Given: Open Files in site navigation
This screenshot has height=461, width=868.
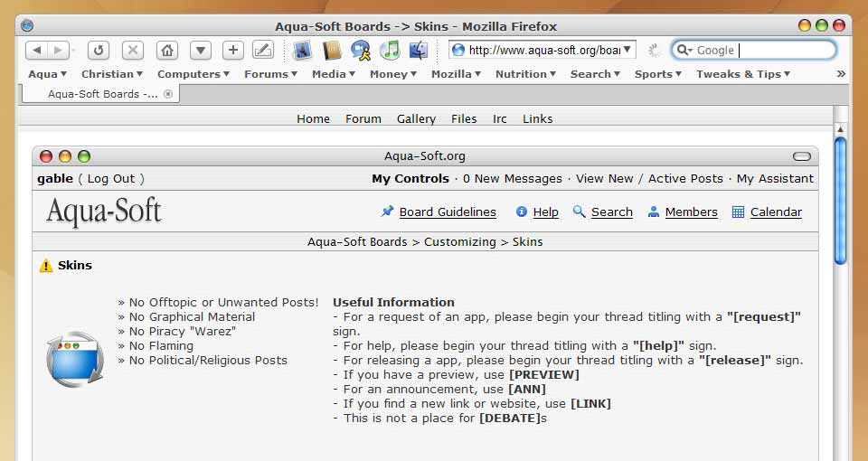Looking at the screenshot, I should coord(464,119).
